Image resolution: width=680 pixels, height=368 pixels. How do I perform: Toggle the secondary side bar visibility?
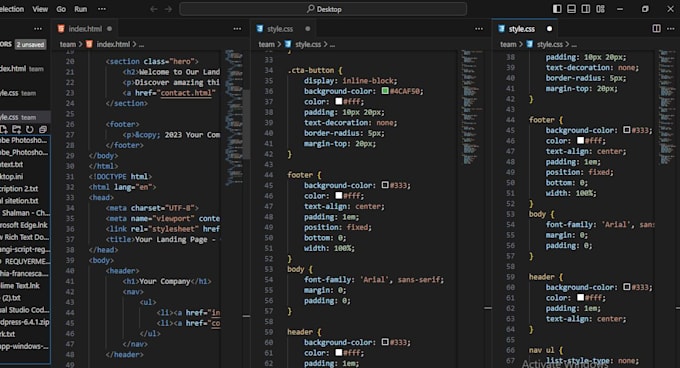(586, 9)
